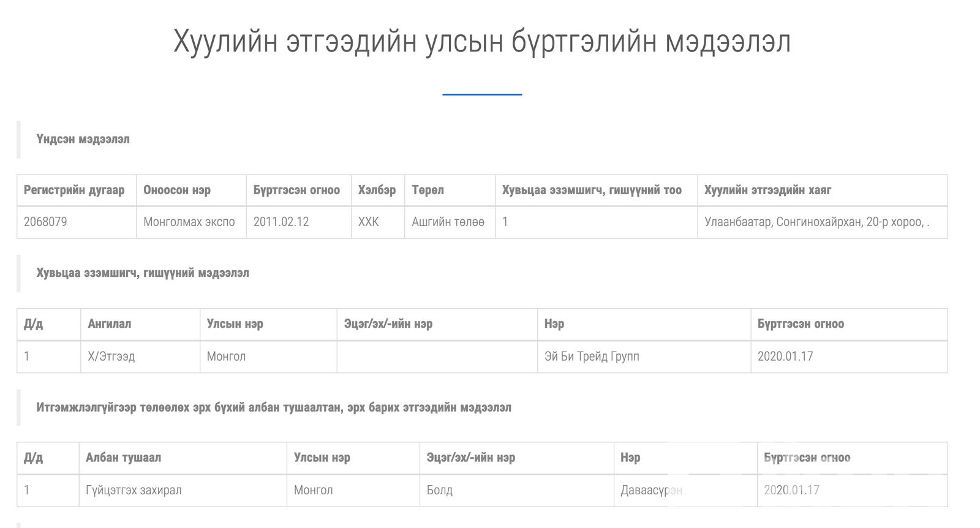
Task: Click the Хуулийн этгээдийн хаяг column header
Action: point(767,190)
